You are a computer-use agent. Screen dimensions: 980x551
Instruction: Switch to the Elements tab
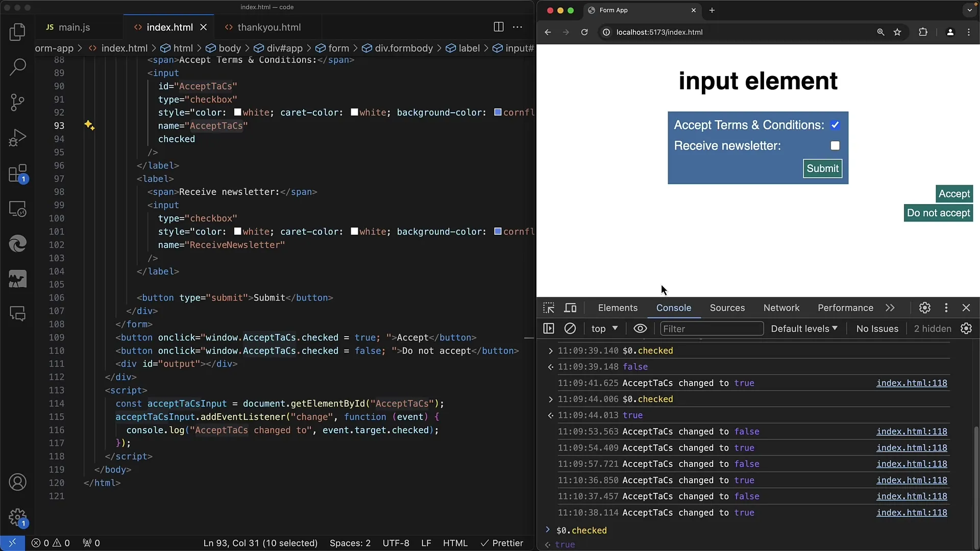tap(618, 308)
